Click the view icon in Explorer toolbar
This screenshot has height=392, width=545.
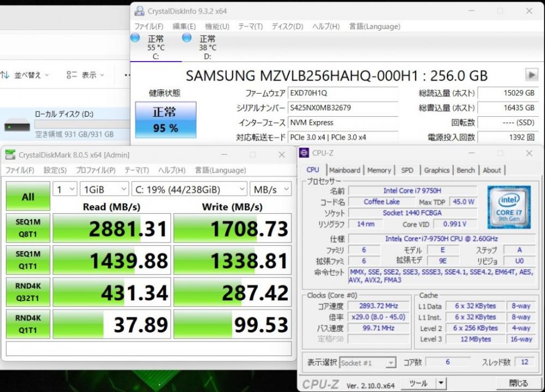pyautogui.click(x=71, y=75)
